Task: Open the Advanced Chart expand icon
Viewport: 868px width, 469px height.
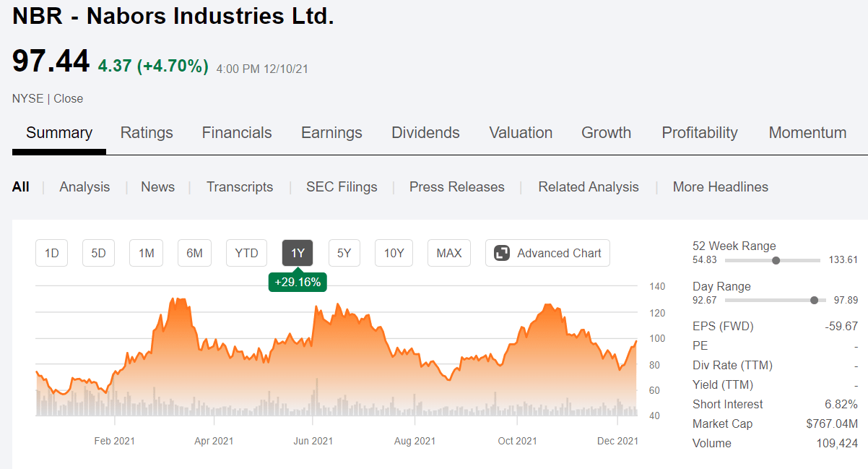Action: coord(502,253)
